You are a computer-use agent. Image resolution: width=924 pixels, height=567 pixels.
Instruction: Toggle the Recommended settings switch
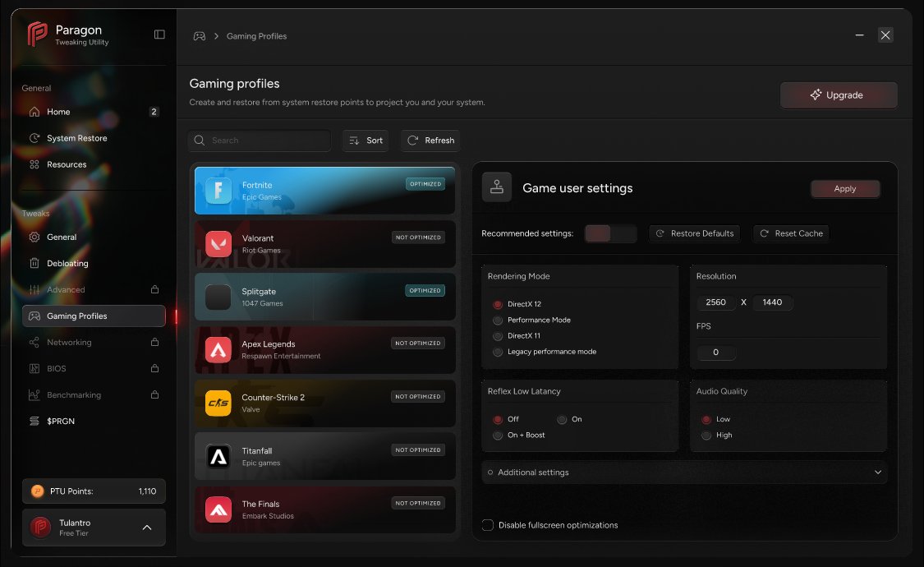[610, 233]
